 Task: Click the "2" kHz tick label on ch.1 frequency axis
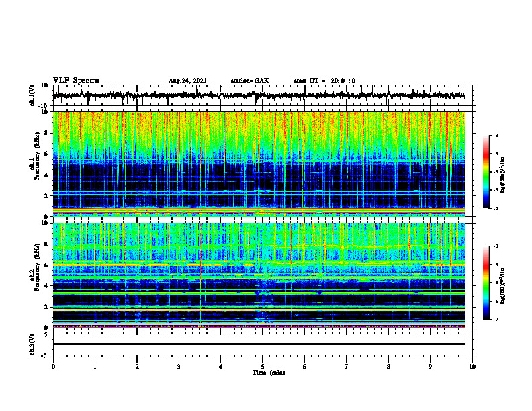47,196
